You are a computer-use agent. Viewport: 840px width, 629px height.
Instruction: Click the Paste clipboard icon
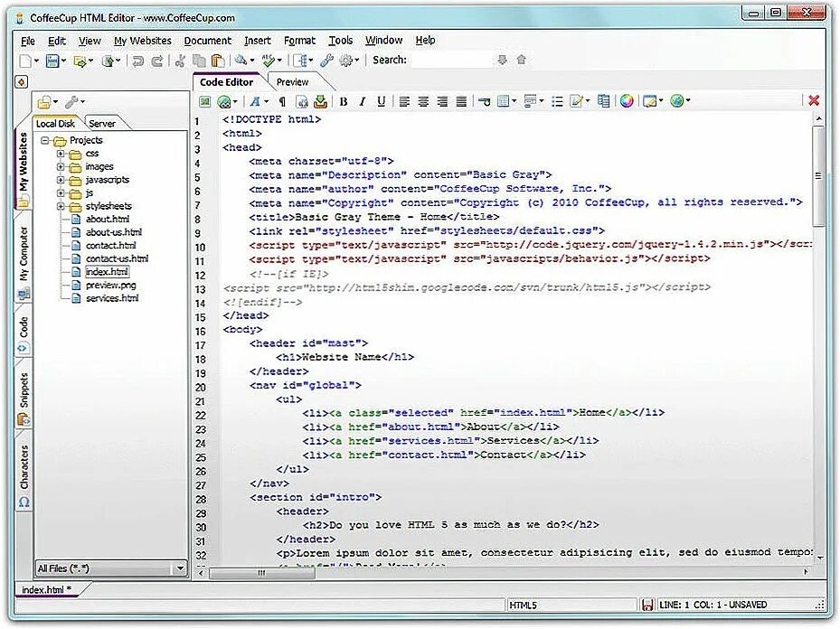[x=217, y=61]
